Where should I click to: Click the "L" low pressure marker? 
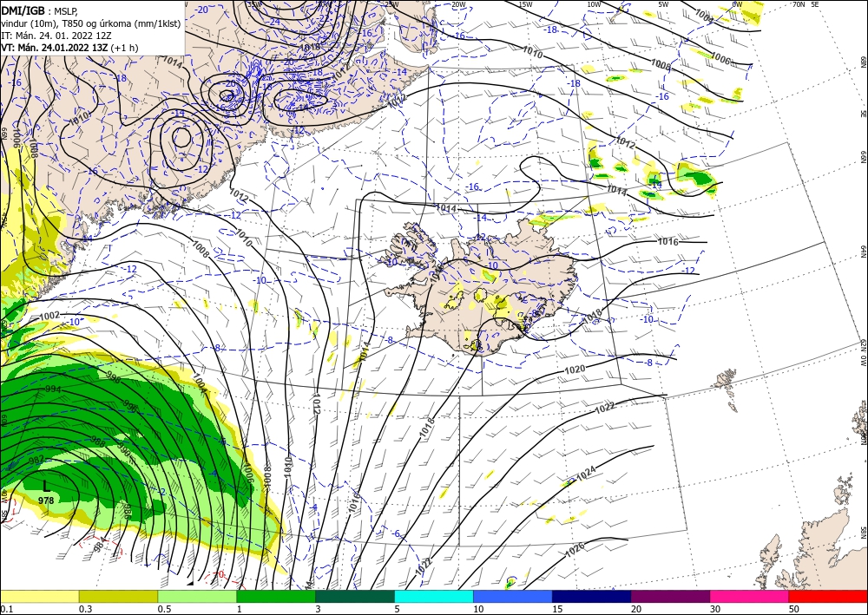pos(46,487)
